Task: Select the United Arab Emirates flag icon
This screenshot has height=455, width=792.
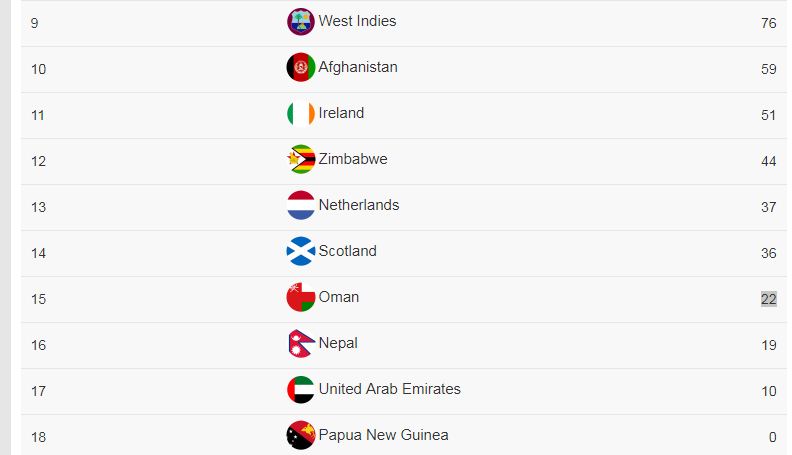Action: [x=301, y=389]
